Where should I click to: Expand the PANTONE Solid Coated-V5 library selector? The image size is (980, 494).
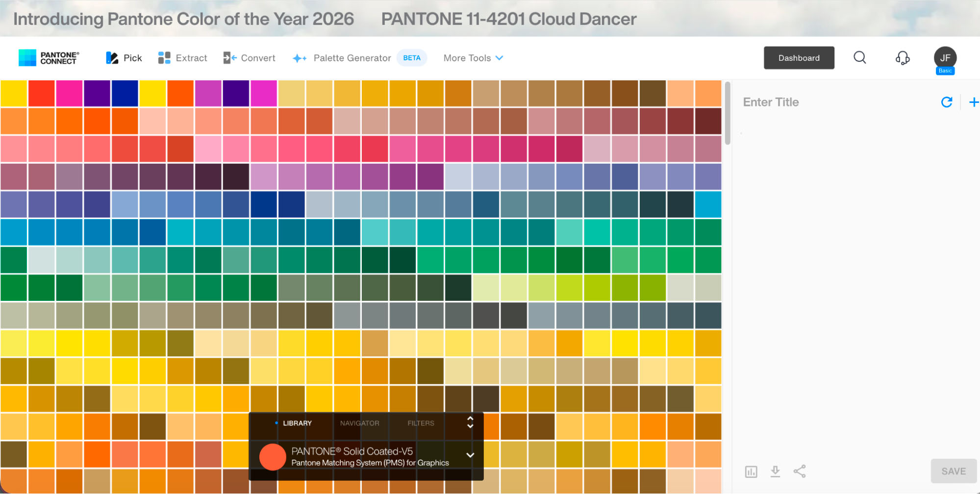click(470, 455)
